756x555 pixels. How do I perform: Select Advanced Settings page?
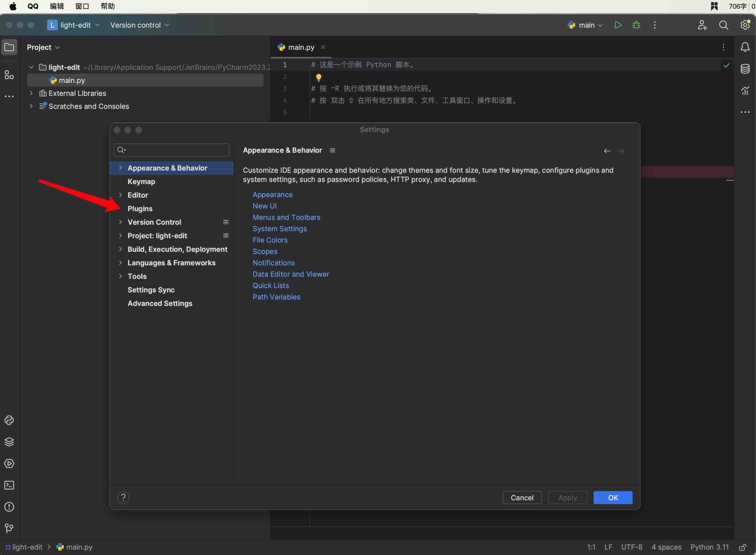point(160,303)
